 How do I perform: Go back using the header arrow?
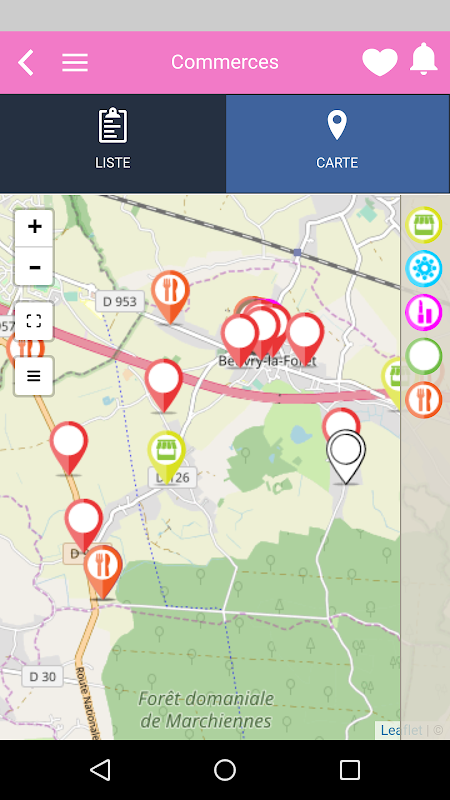(26, 63)
